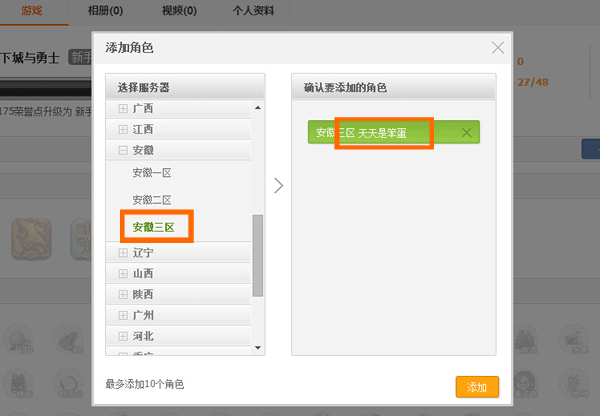Expand the 山西 server group
Image resolution: width=600 pixels, height=416 pixels.
pyautogui.click(x=124, y=273)
